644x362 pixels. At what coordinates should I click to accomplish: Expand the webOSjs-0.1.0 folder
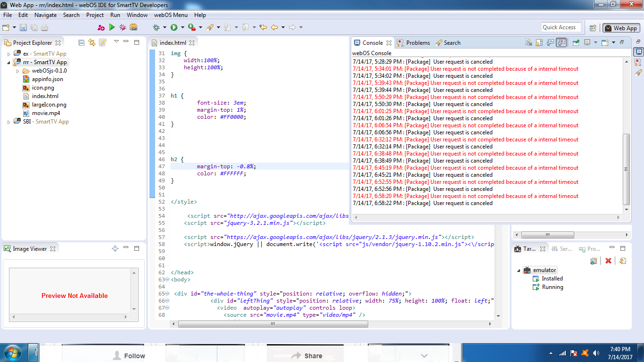coord(17,71)
